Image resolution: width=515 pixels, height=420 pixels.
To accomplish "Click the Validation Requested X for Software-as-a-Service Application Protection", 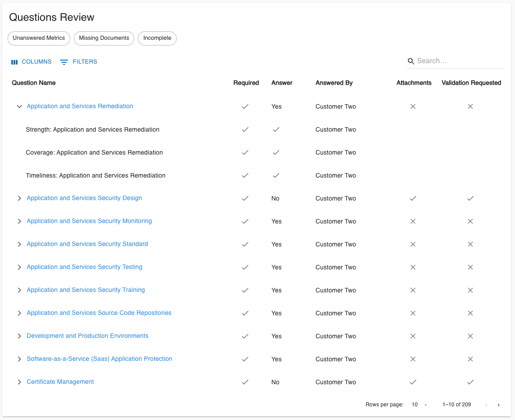I will click(470, 359).
